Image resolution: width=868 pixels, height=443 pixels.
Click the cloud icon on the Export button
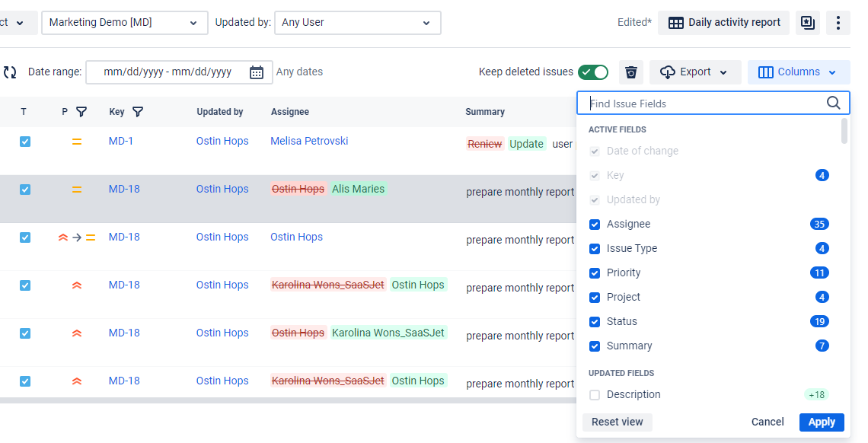coord(669,72)
